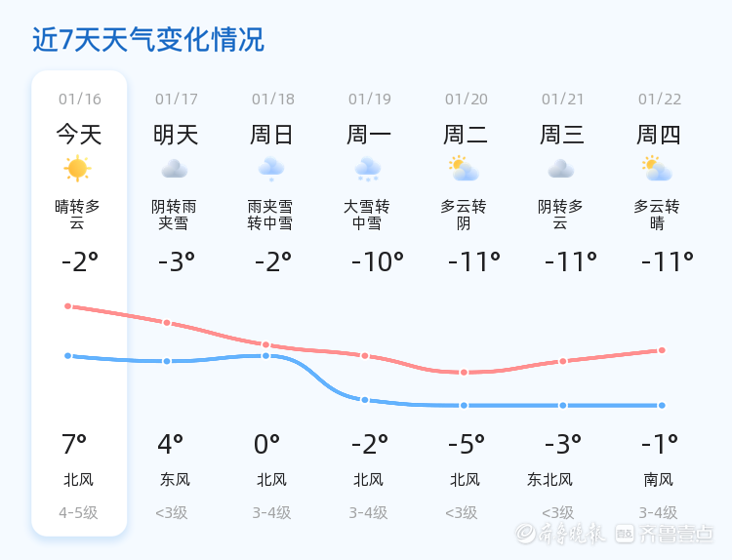The height and width of the screenshot is (560, 732).
Task: Click the red high-temperature point for today
Action: [x=68, y=306]
